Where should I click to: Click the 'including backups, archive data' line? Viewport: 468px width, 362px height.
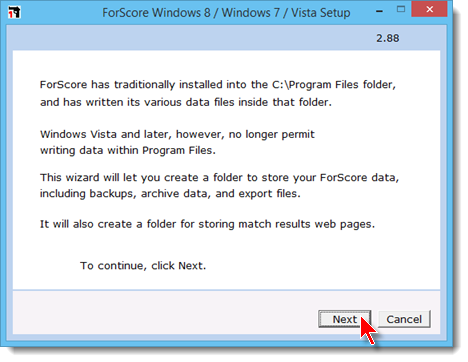[x=170, y=193]
